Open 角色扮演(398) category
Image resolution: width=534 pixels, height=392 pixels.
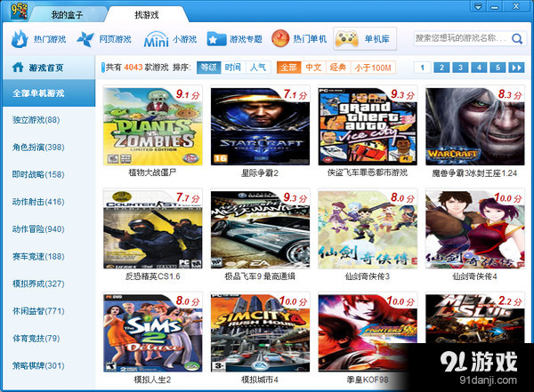[x=38, y=147]
